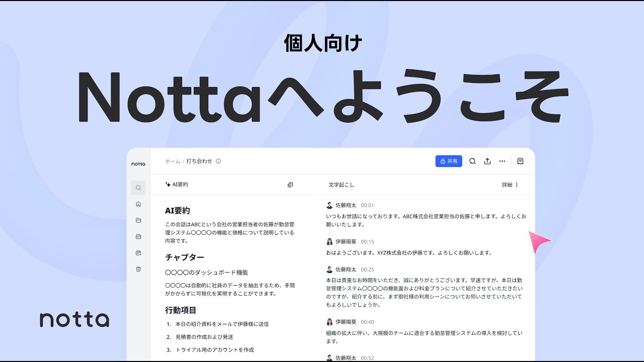Jump to timestamp 00:40
This screenshot has width=644, height=362.
(x=367, y=322)
